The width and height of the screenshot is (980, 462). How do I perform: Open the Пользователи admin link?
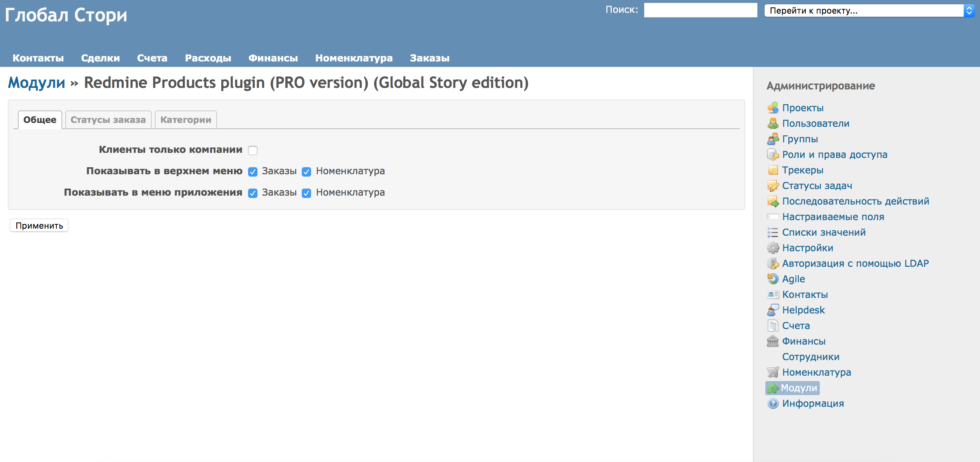816,123
